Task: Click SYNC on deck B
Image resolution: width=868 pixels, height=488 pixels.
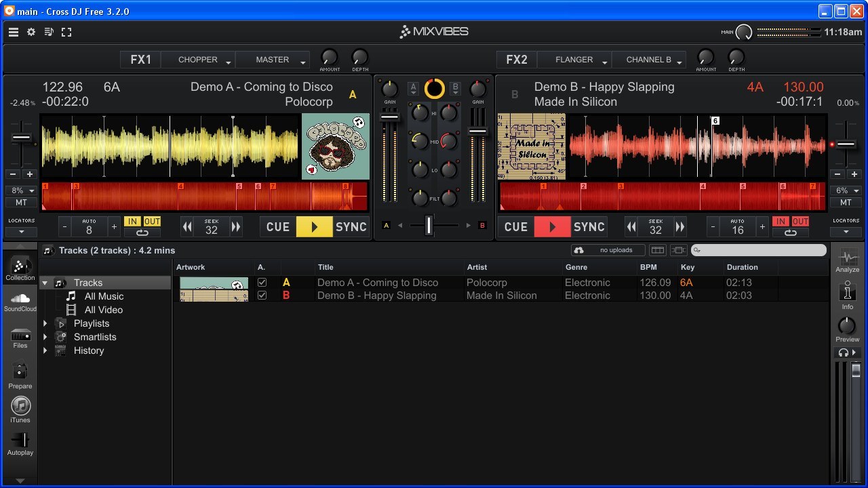Action: click(589, 227)
